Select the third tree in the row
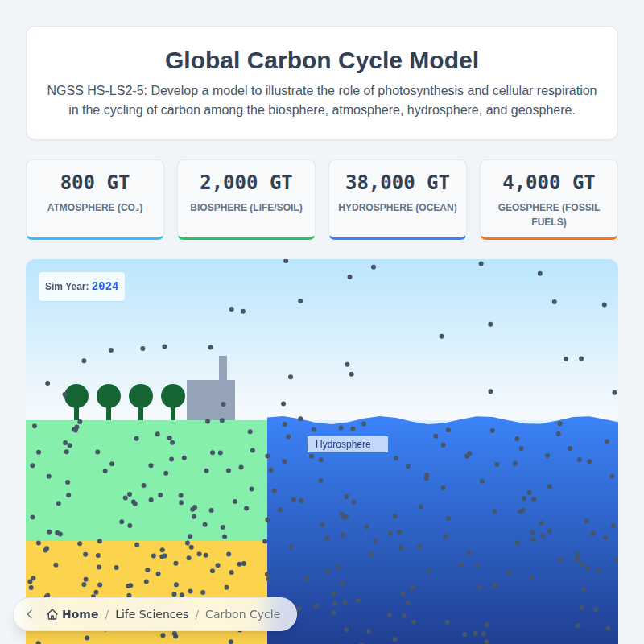 tap(141, 396)
